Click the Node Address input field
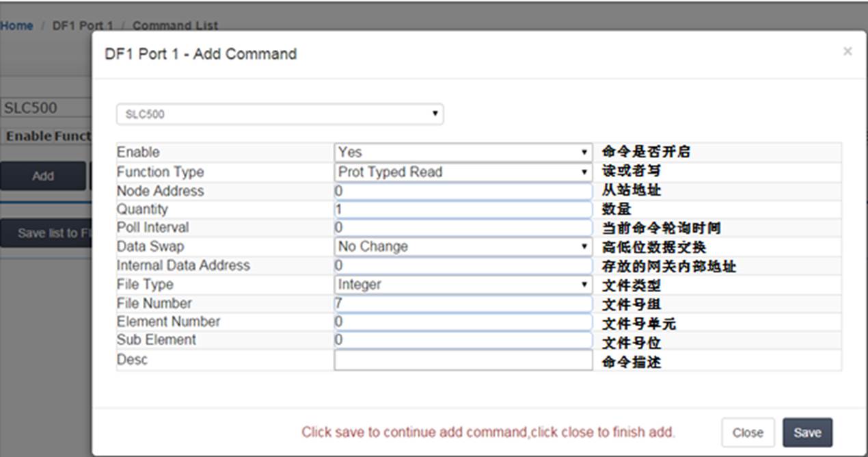 [x=463, y=191]
